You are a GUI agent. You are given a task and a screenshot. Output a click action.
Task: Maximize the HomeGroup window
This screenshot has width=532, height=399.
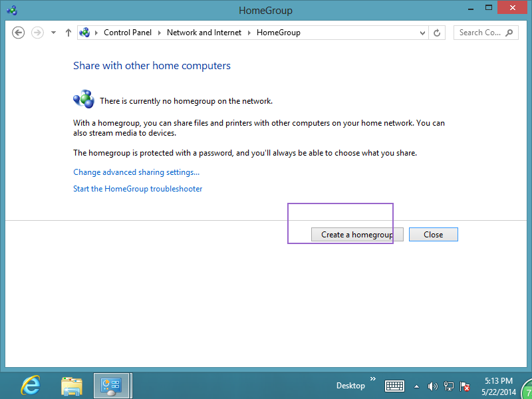[x=489, y=7]
